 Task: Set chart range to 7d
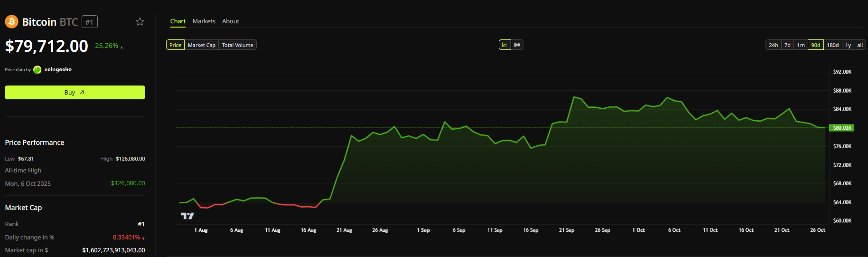(787, 45)
